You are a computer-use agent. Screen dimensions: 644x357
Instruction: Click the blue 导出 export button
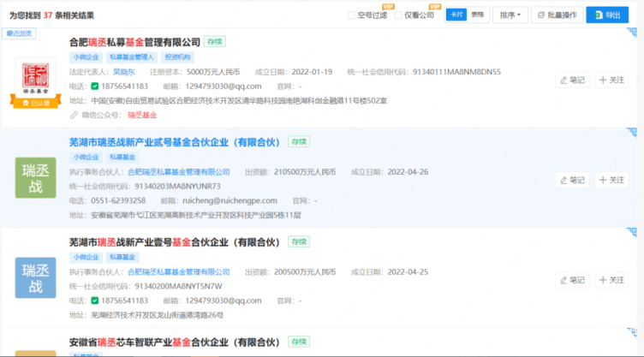click(607, 15)
